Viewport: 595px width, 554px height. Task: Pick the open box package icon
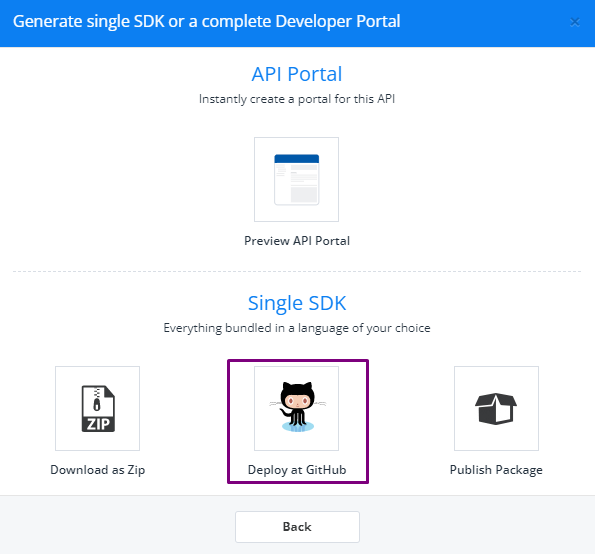pos(496,409)
